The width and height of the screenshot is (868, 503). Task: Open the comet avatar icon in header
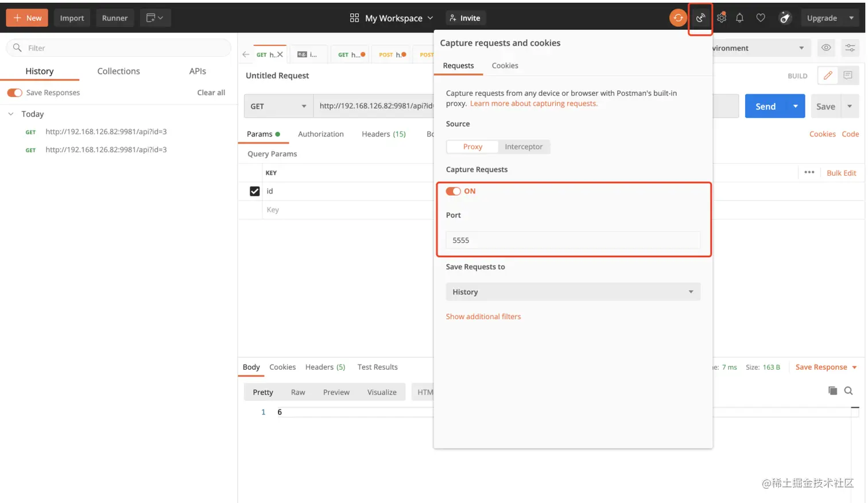785,18
